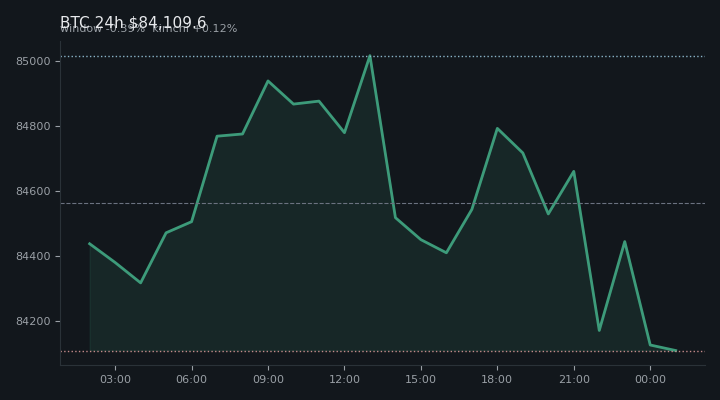
Task: Click the "00:00" time axis label
Action: 650,379
